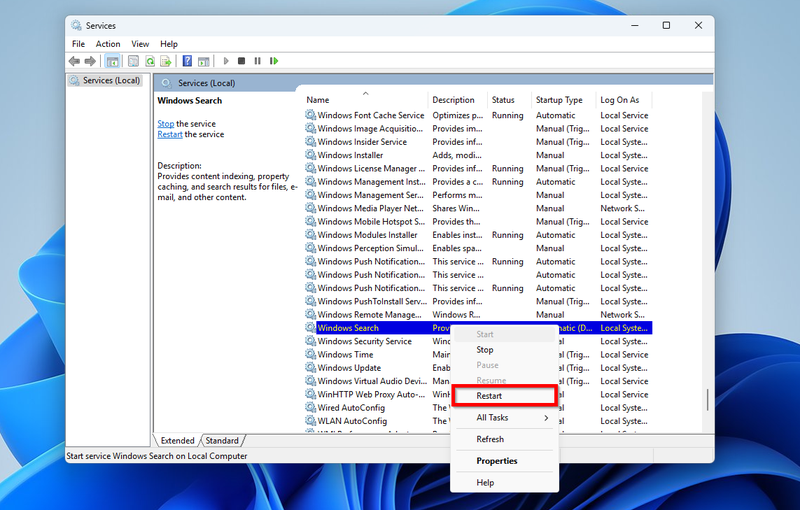Sort by the Log On As column header
Image resolution: width=800 pixels, height=510 pixels.
click(x=624, y=100)
